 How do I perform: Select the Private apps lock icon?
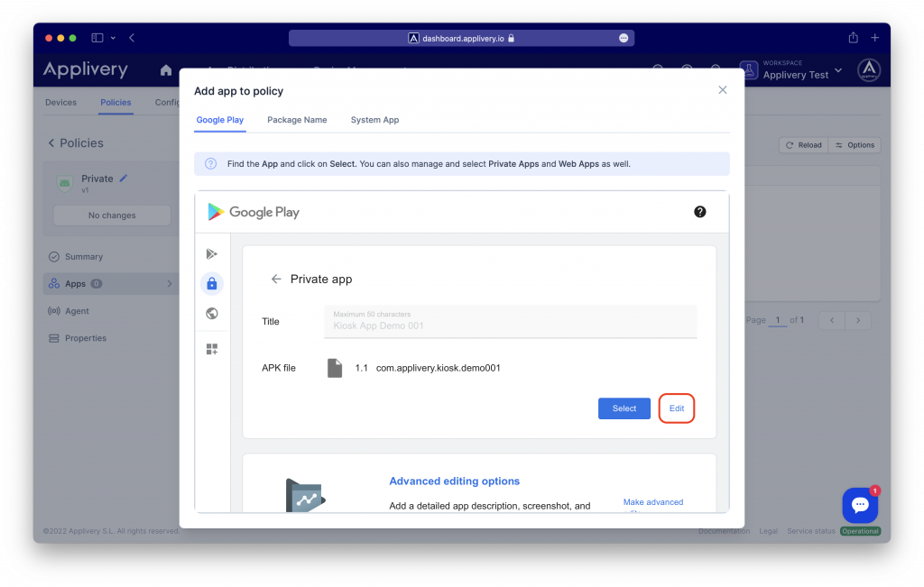(212, 284)
